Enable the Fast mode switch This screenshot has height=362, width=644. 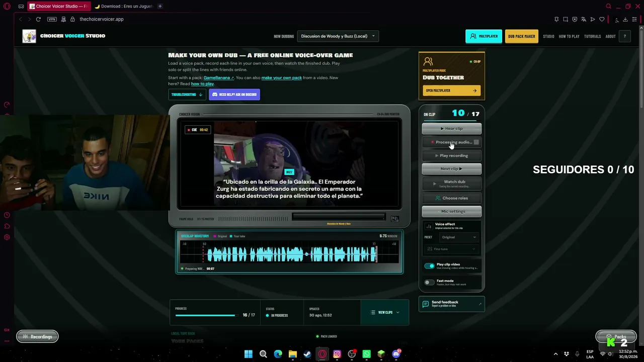[x=429, y=283]
